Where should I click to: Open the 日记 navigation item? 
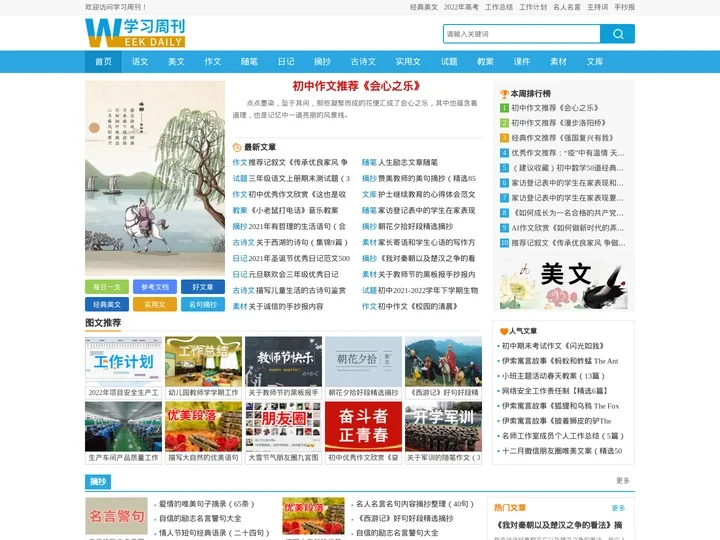(286, 62)
